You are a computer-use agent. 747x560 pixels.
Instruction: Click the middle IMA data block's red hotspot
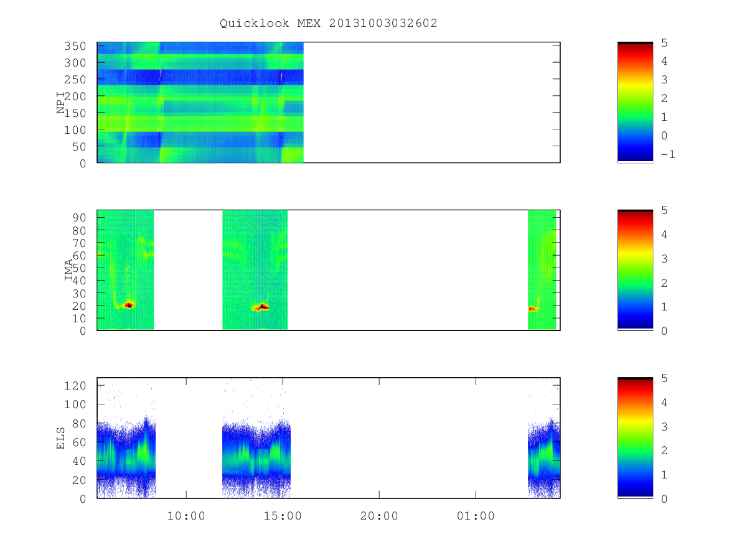[261, 307]
